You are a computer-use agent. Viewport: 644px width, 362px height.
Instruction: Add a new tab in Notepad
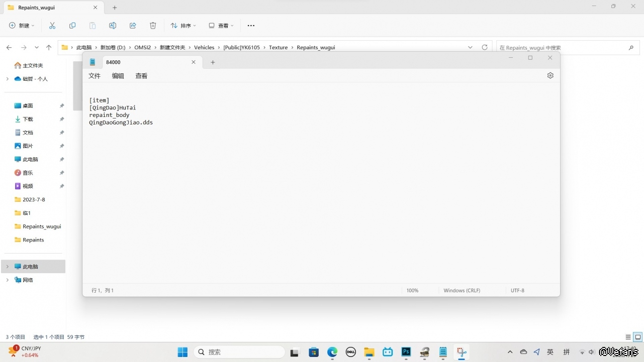(213, 62)
